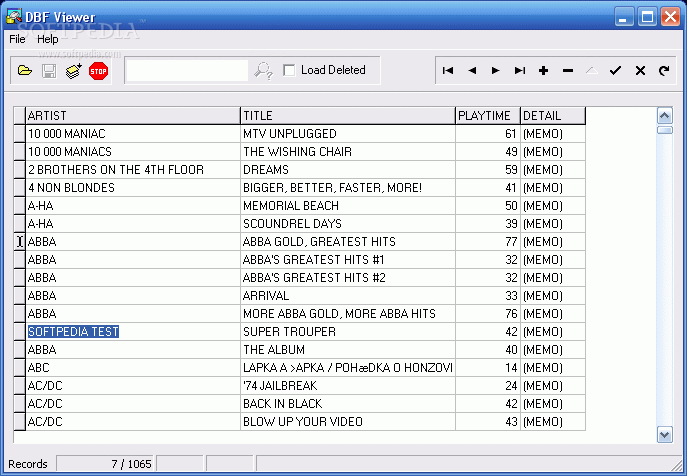The image size is (687, 476).
Task: Click the stacked pages export icon
Action: point(74,71)
